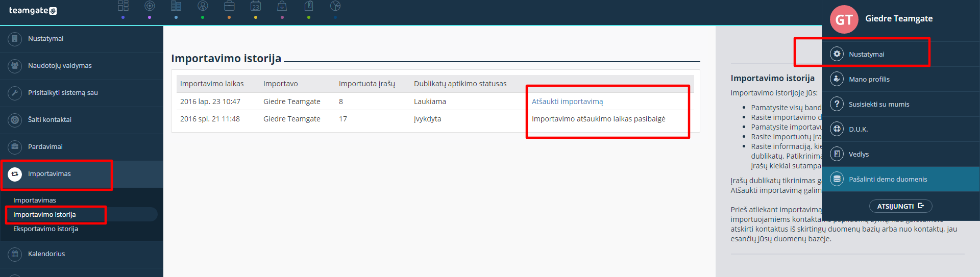Click the Importavimo istorija page heading
980x277 pixels.
[226, 58]
